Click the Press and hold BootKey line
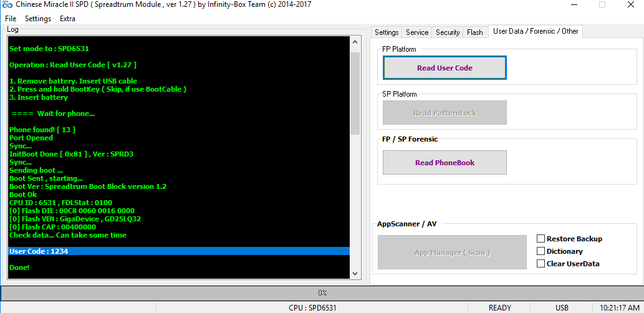This screenshot has height=313, width=644. (x=98, y=89)
